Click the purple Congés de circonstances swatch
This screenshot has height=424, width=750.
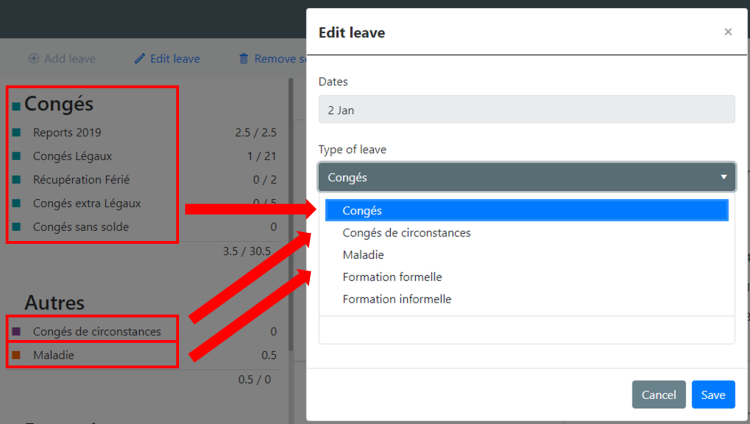coord(16,331)
